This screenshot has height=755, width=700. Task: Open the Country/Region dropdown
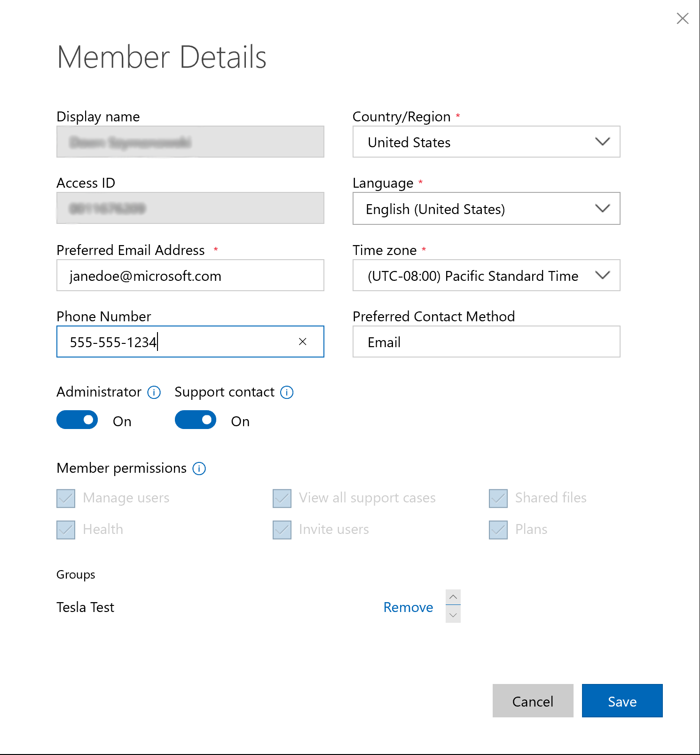point(487,142)
